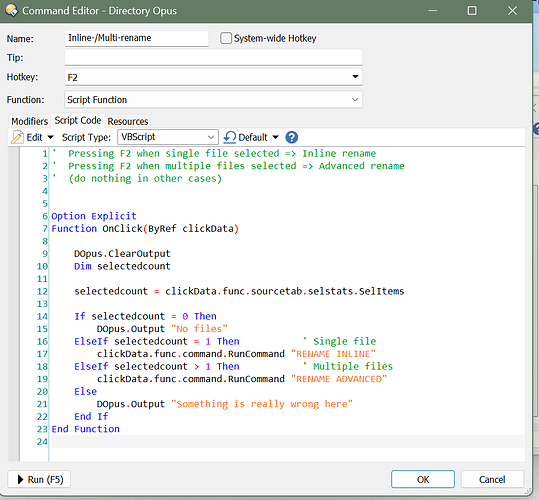The height and width of the screenshot is (500, 539).
Task: Click the Cancel button
Action: (x=492, y=479)
